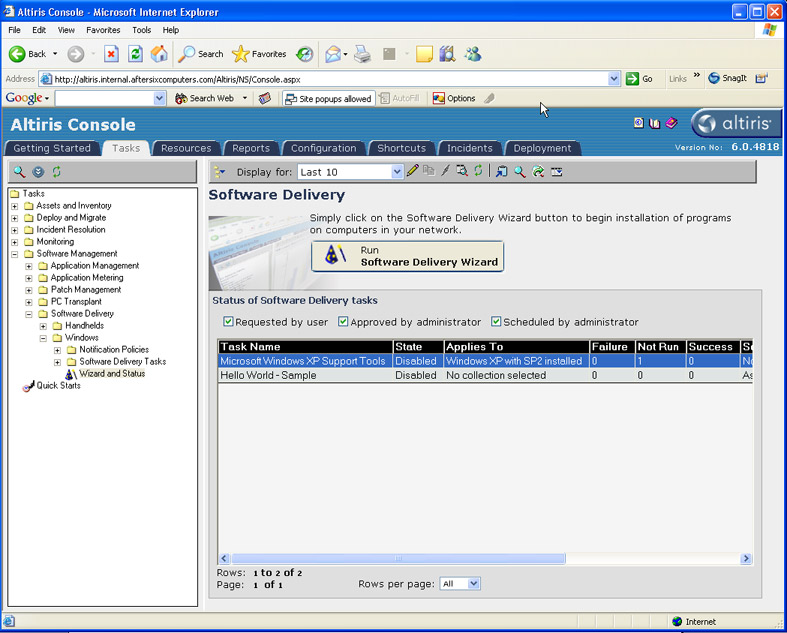Image resolution: width=787 pixels, height=633 pixels.
Task: Click the History icon in IE toolbar
Action: (x=304, y=54)
